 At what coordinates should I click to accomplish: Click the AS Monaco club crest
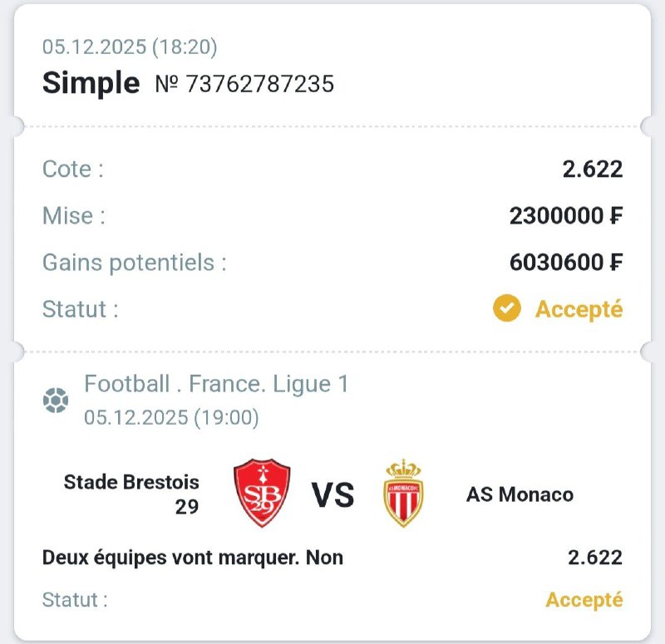[404, 494]
